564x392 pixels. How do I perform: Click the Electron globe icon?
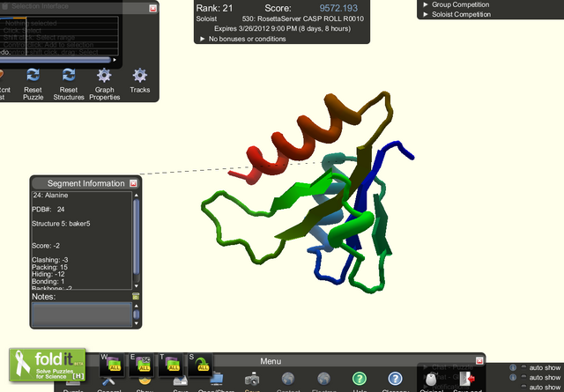tap(323, 379)
